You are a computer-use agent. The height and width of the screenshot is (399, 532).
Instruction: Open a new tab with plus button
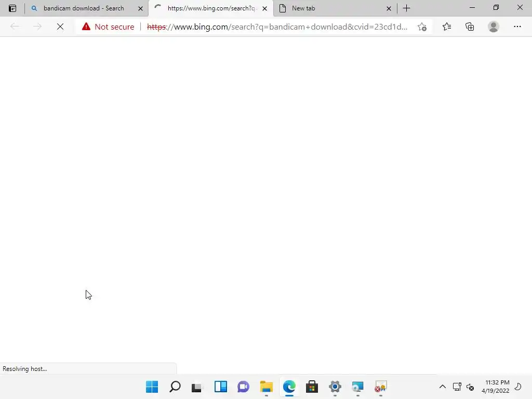406,8
